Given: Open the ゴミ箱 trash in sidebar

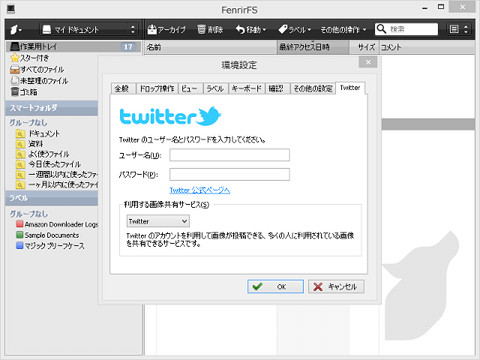Looking at the screenshot, I should [x=24, y=92].
